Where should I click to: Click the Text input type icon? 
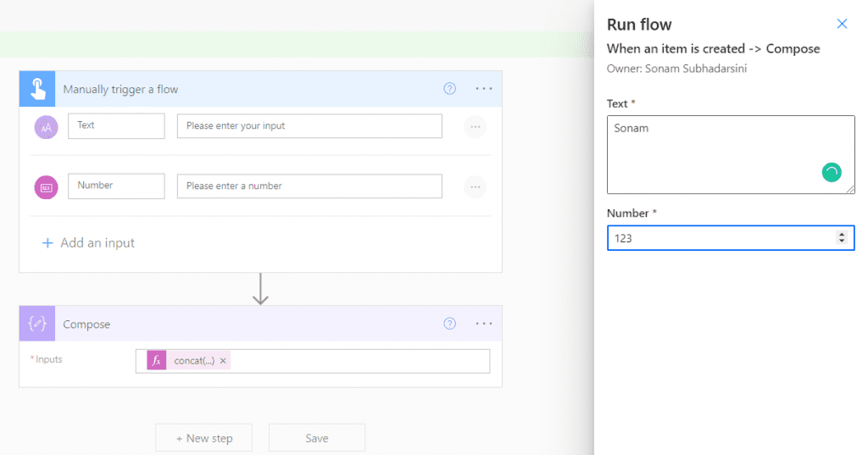click(47, 127)
